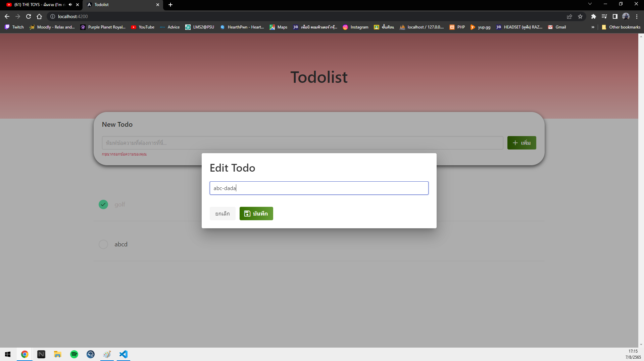Open the Extensions puzzle icon
644x361 pixels.
pyautogui.click(x=594, y=16)
